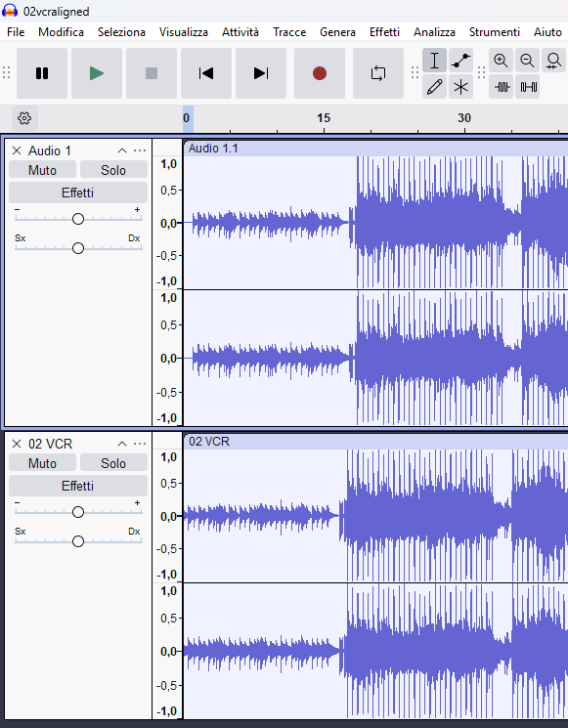Select the Draw pencil tool

(x=434, y=87)
